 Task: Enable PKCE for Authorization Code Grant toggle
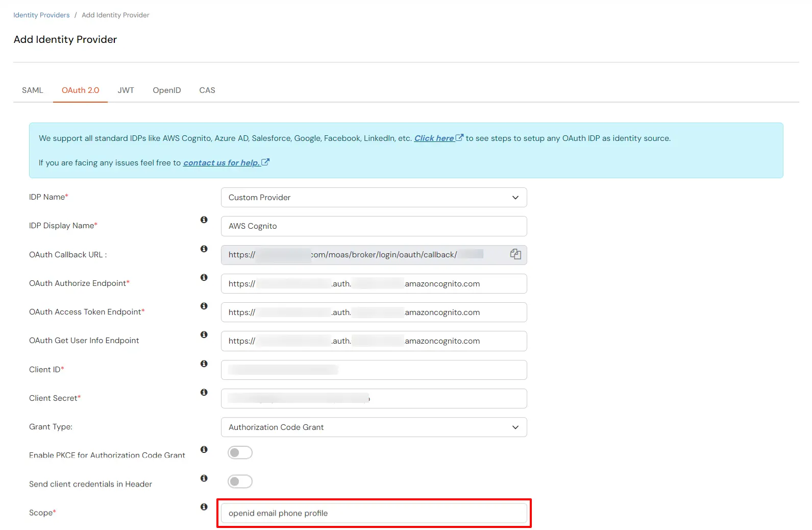[x=240, y=452]
